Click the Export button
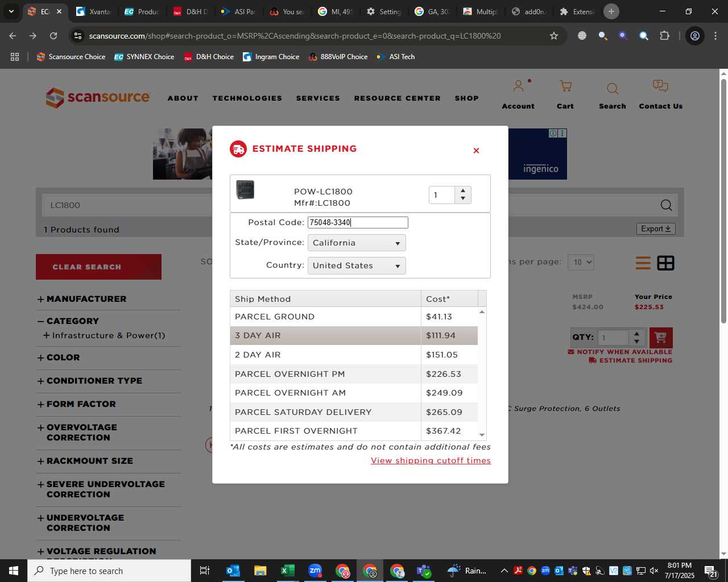This screenshot has height=582, width=728. tap(656, 228)
